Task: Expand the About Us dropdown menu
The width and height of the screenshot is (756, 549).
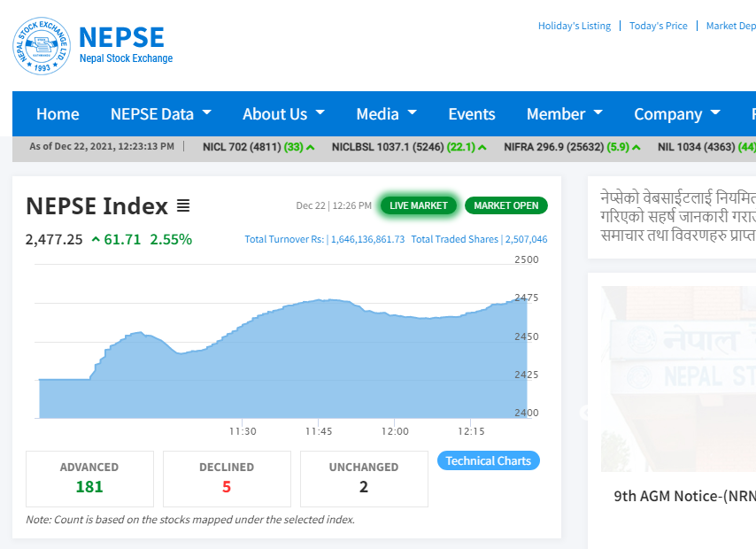Action: click(x=283, y=114)
